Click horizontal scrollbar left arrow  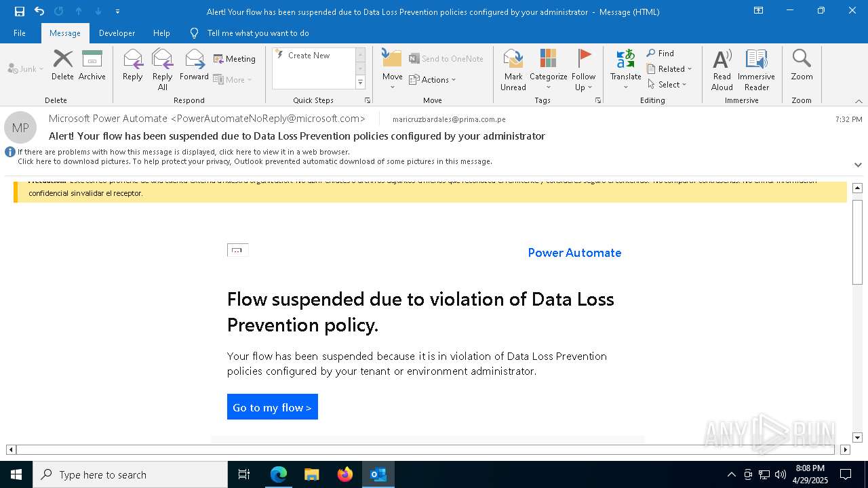click(x=11, y=449)
